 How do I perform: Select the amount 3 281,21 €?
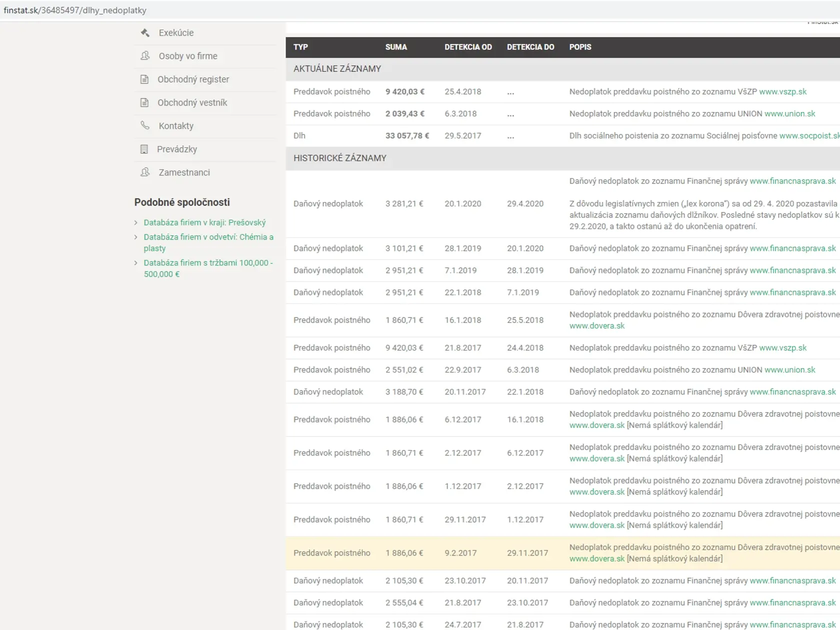pos(404,203)
